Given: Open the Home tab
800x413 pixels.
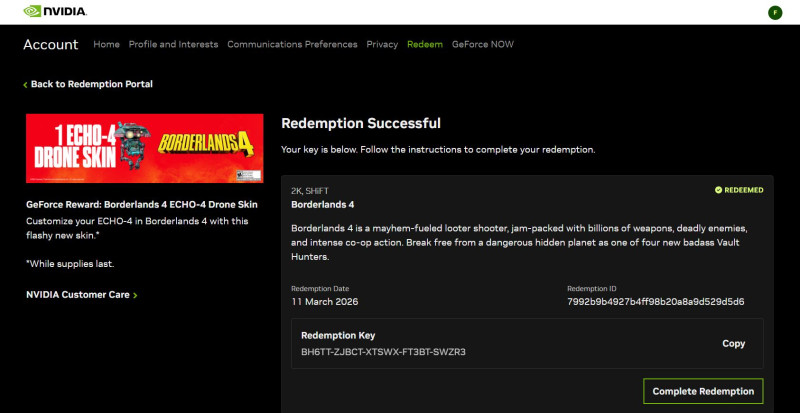Looking at the screenshot, I should 107,44.
